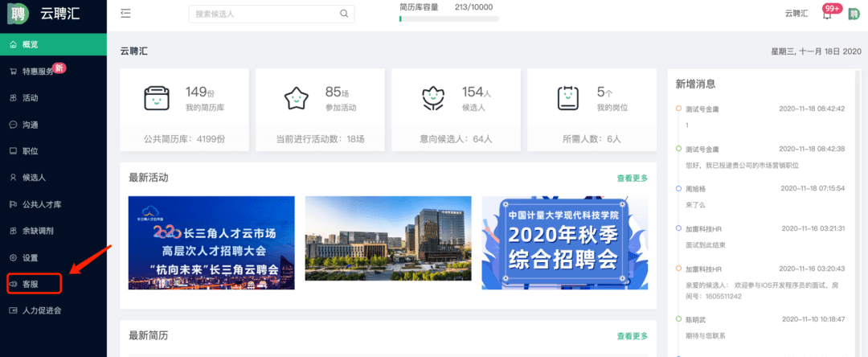The image size is (868, 357).
Task: Click the person icon beside 候选人
Action: (14, 178)
